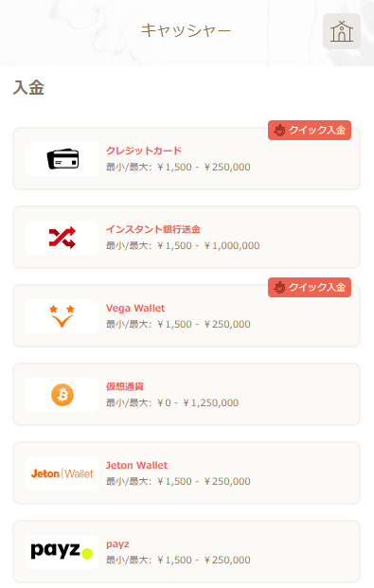Pick the 仮想通貨 crypto deposit label

coord(125,386)
